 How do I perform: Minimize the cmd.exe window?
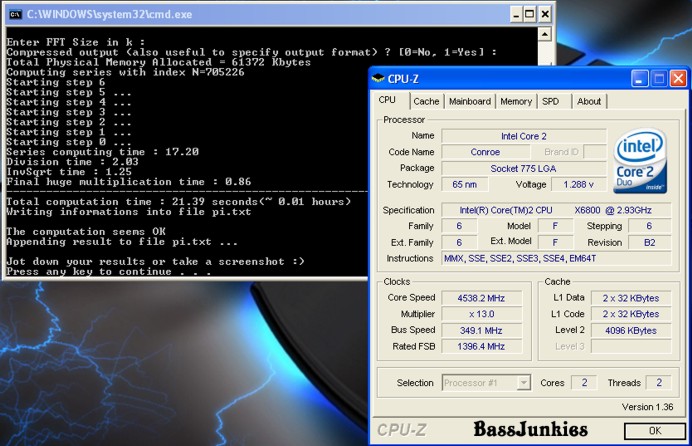click(x=515, y=15)
